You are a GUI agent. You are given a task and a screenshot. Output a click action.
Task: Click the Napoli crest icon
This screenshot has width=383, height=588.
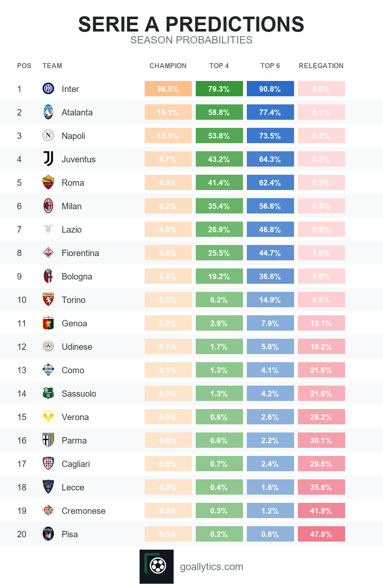pyautogui.click(x=49, y=135)
